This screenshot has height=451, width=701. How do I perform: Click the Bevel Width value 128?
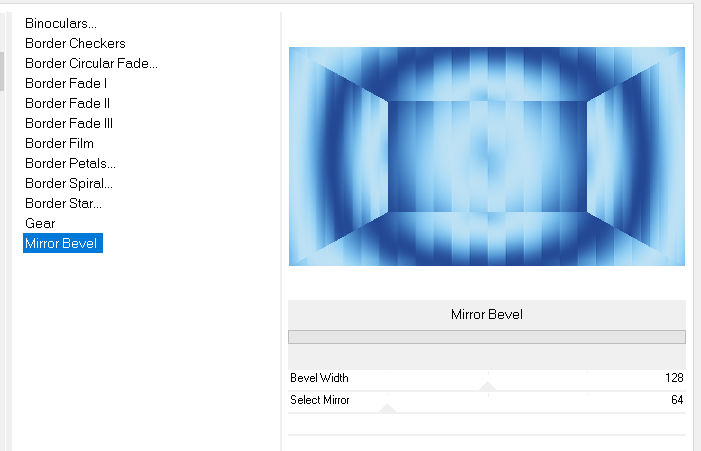tap(672, 378)
